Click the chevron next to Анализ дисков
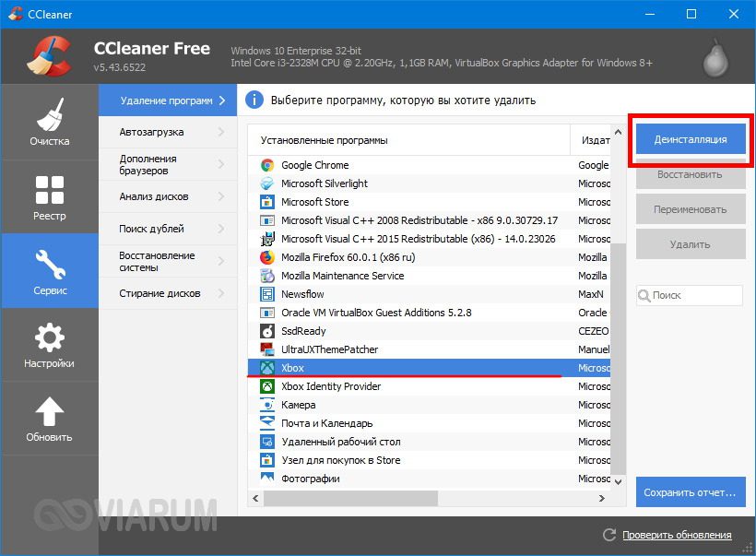Image resolution: width=756 pixels, height=556 pixels. (x=221, y=196)
